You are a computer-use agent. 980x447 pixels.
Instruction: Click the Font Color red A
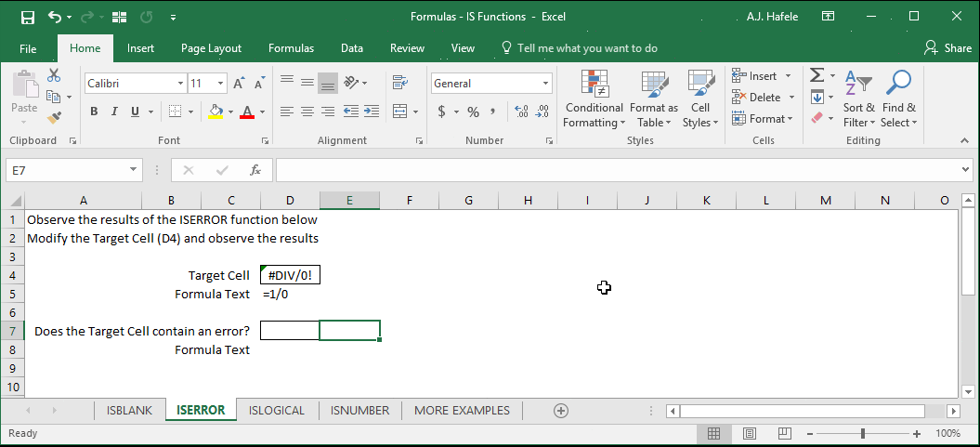pyautogui.click(x=247, y=112)
